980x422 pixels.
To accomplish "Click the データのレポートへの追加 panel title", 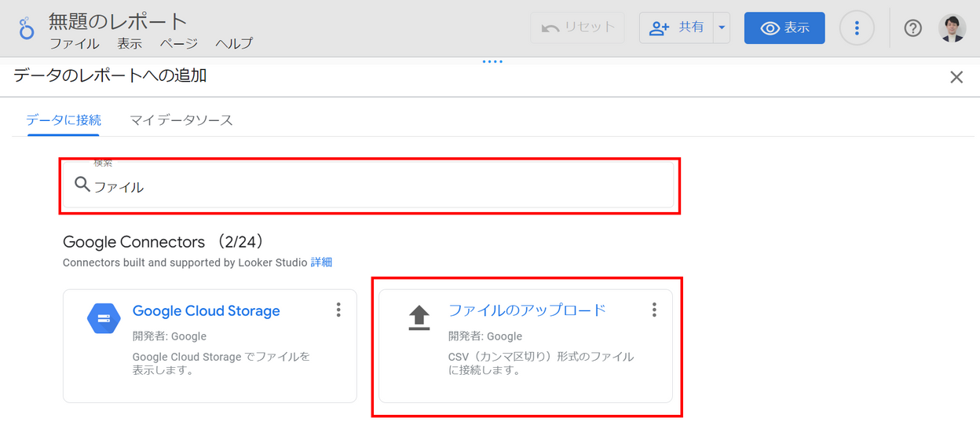I will coord(111,75).
